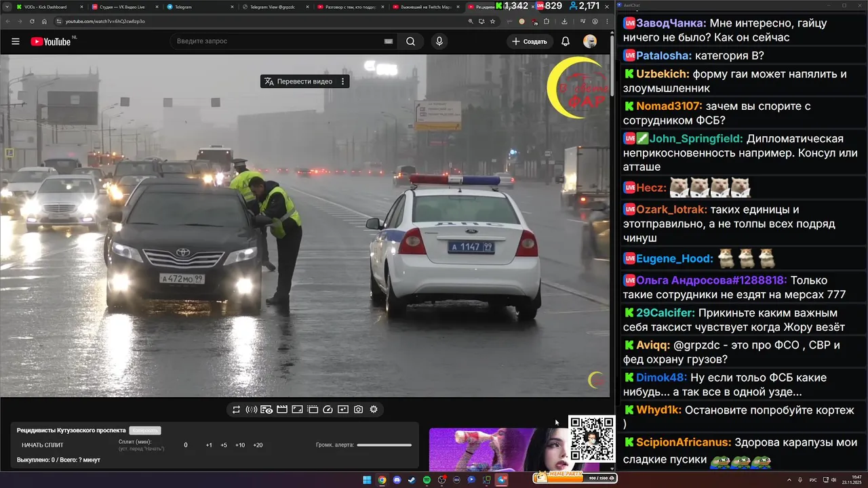This screenshot has height=488, width=868.
Task: Reload the page with browser refresh icon
Action: coord(31,21)
